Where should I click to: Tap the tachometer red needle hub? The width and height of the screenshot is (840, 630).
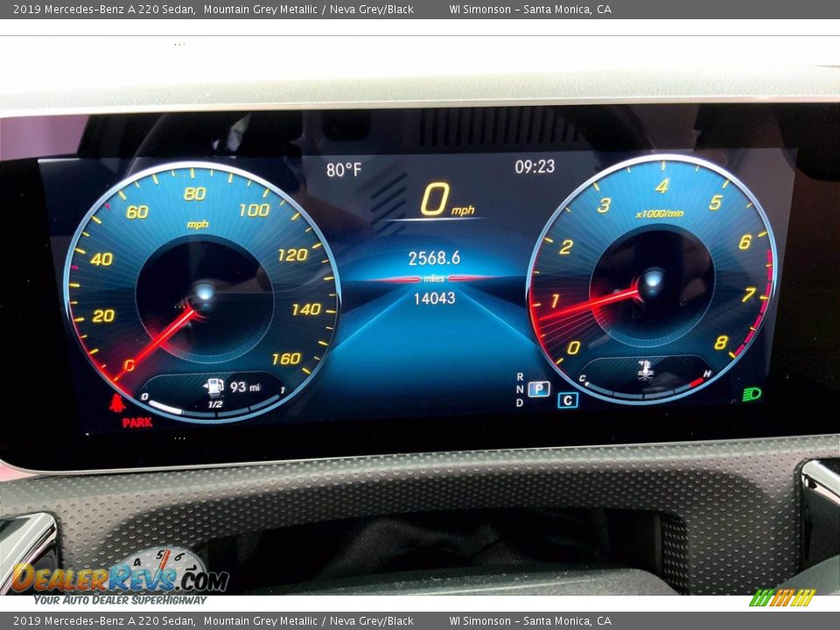point(653,280)
